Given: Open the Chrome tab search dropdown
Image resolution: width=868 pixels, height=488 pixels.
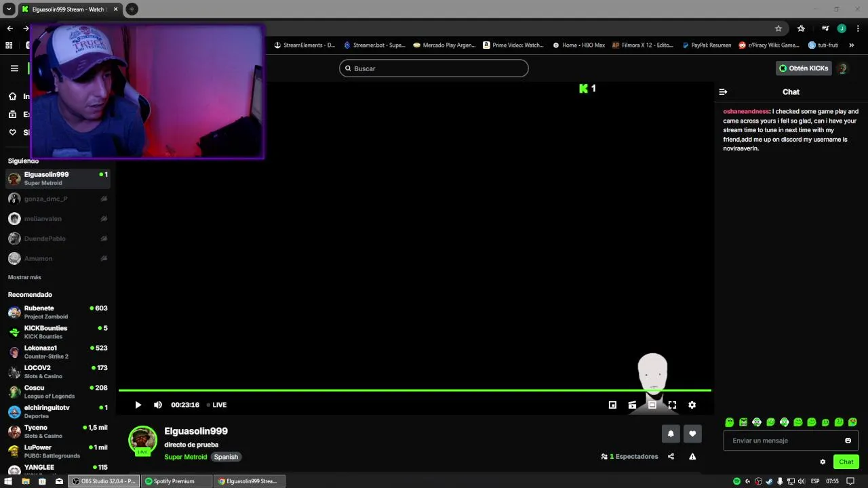Looking at the screenshot, I should (9, 9).
